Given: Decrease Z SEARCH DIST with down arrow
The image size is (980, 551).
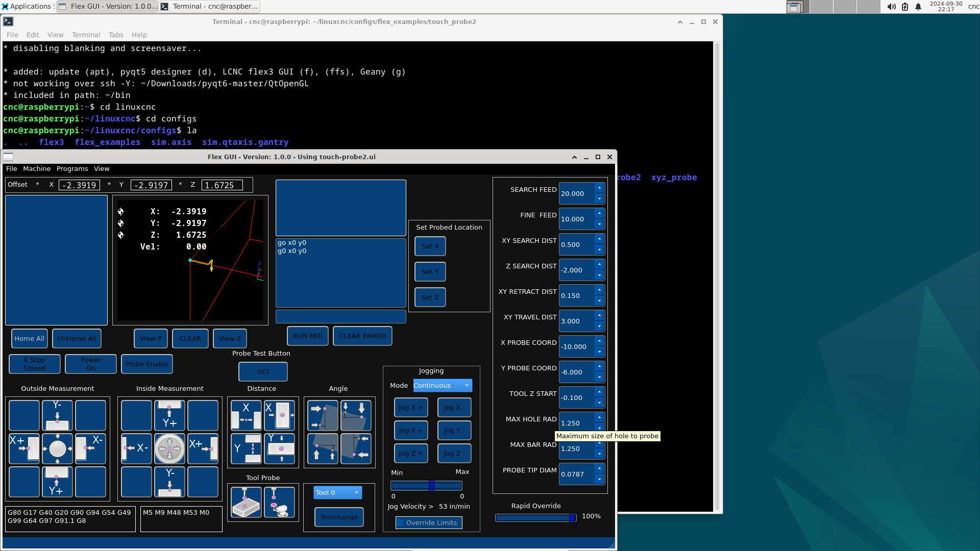Looking at the screenshot, I should coord(599,275).
